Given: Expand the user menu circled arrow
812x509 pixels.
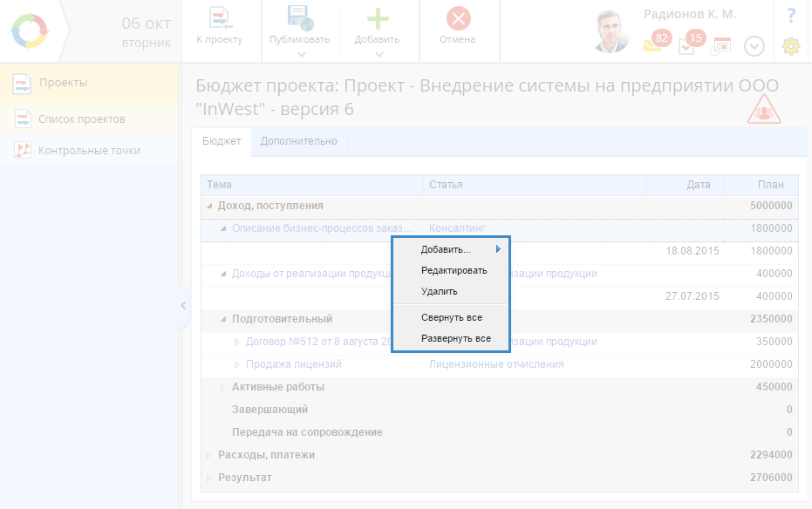Looking at the screenshot, I should (754, 46).
